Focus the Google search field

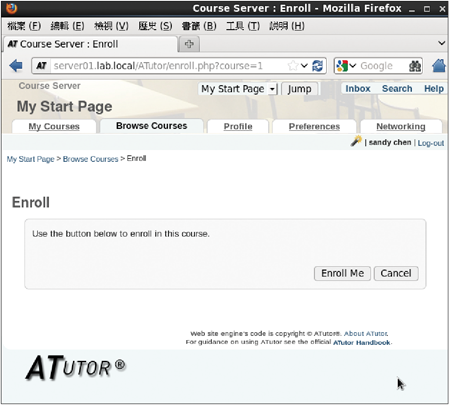383,66
